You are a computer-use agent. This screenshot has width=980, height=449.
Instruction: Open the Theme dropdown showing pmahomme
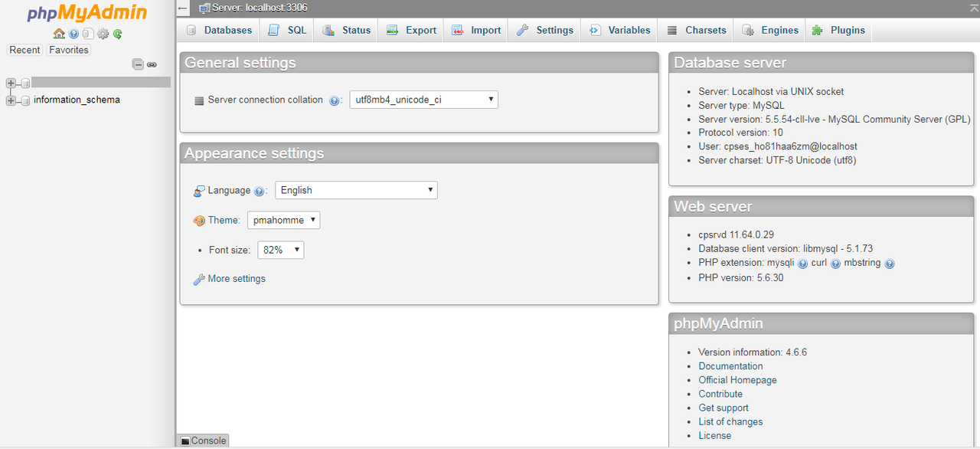tap(283, 220)
